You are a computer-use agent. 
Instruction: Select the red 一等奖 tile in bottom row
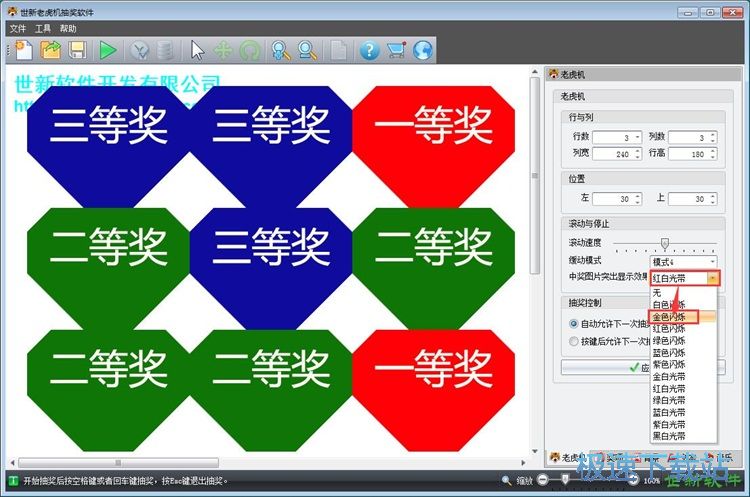(433, 390)
